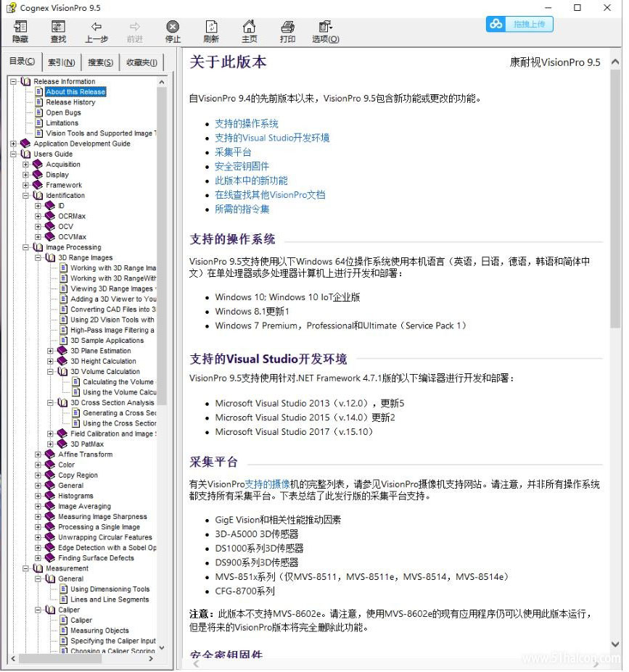629x672 pixels.
Task: Select the Converting CAD Files tree item
Action: (x=113, y=310)
